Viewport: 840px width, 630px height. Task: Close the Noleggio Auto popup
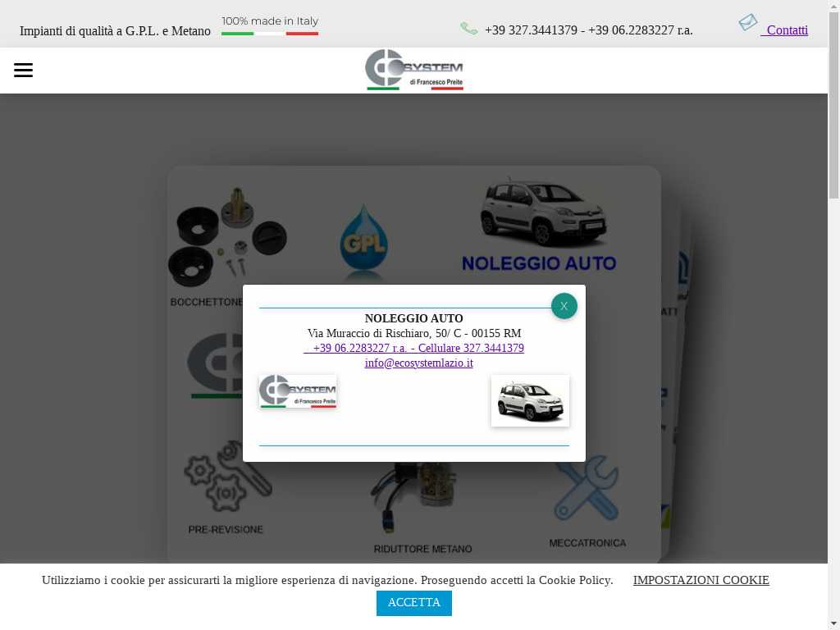point(564,306)
